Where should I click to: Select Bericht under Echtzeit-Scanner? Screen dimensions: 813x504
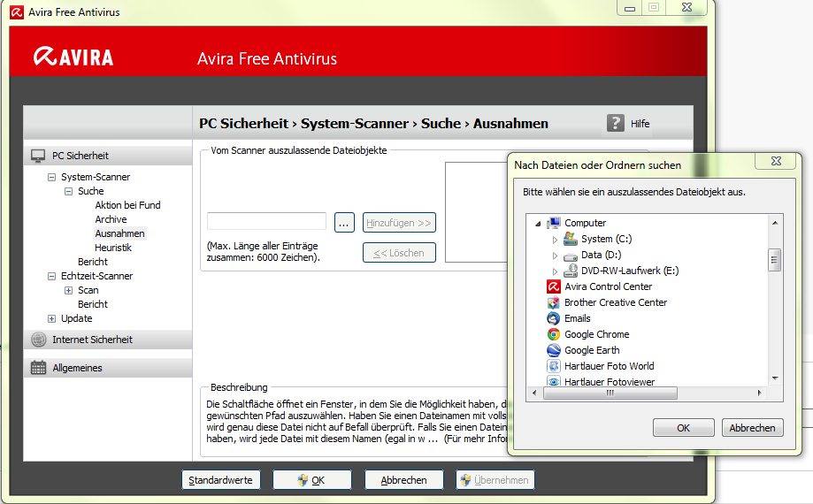[93, 304]
